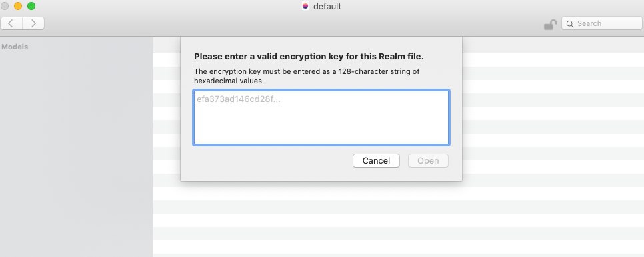Click the Realm file icon beside default

(x=305, y=6)
